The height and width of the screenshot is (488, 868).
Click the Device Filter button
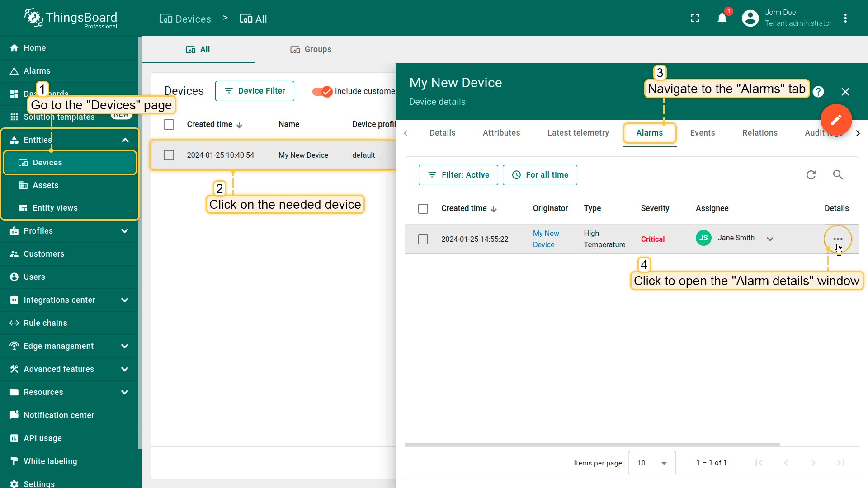[255, 91]
